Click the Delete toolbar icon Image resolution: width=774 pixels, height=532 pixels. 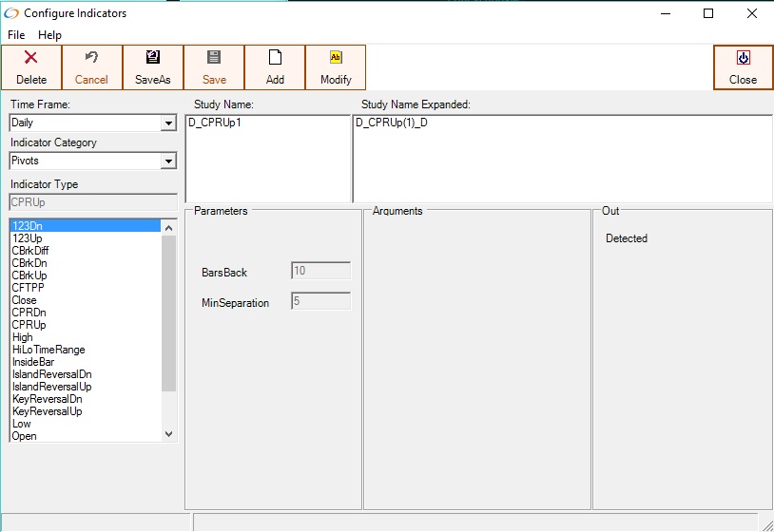[x=30, y=58]
